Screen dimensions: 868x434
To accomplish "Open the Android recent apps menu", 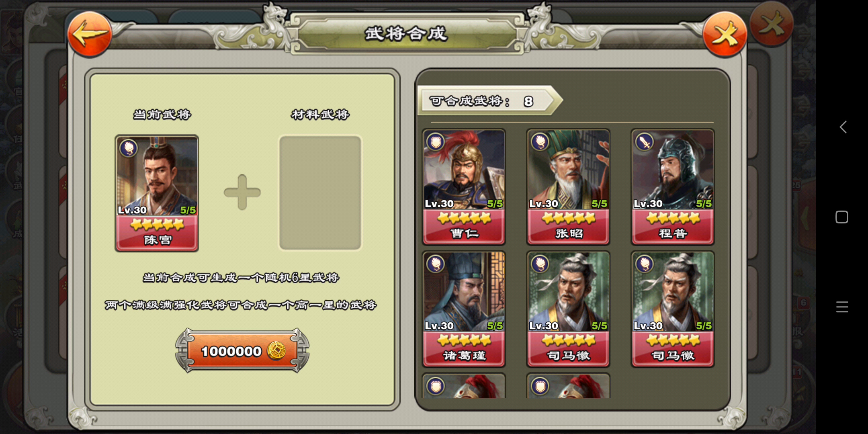I will click(842, 307).
